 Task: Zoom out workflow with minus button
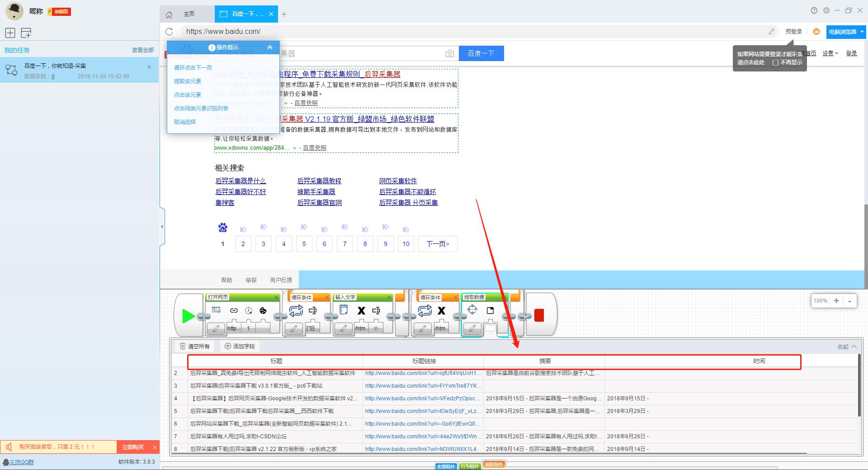850,300
